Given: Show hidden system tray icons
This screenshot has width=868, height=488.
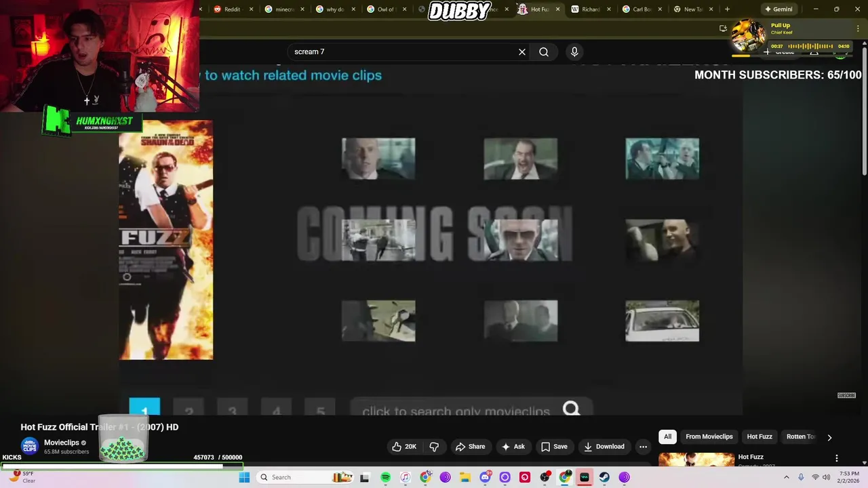Looking at the screenshot, I should click(x=787, y=477).
